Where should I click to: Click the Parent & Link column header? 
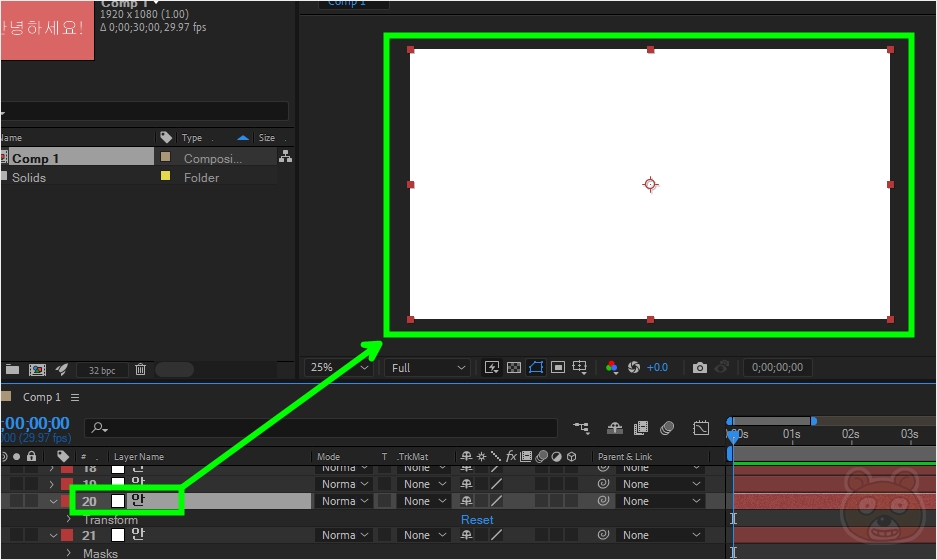[625, 457]
